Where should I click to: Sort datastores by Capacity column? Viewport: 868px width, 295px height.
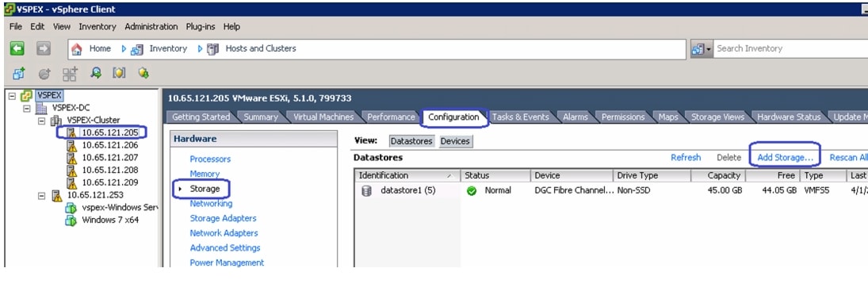coord(717,175)
